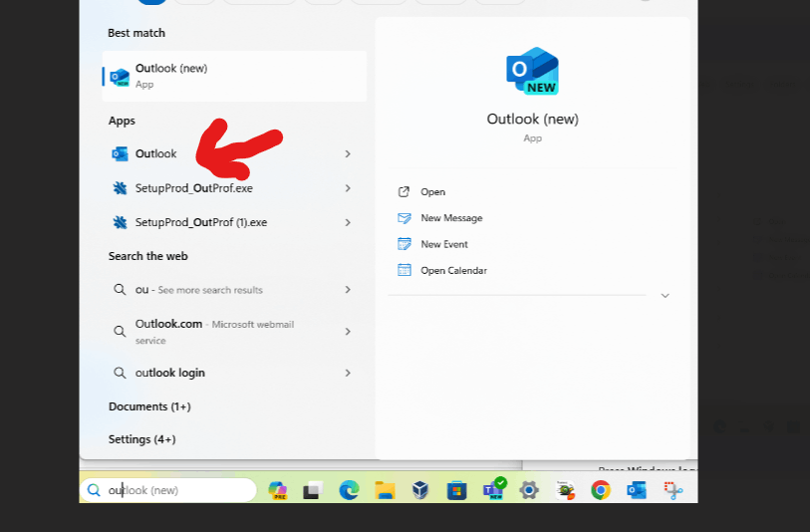Launch Microsoft Edge from the taskbar
This screenshot has width=810, height=532.
click(x=349, y=489)
